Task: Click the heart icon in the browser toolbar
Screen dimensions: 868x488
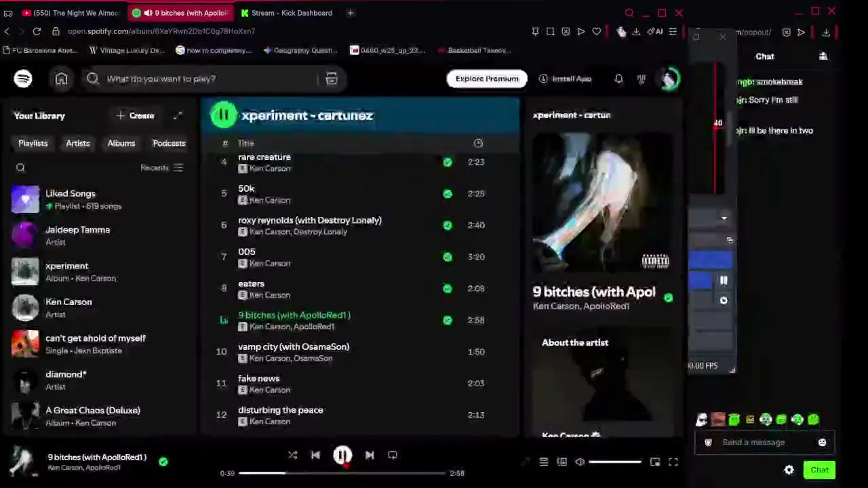Action: (x=596, y=31)
